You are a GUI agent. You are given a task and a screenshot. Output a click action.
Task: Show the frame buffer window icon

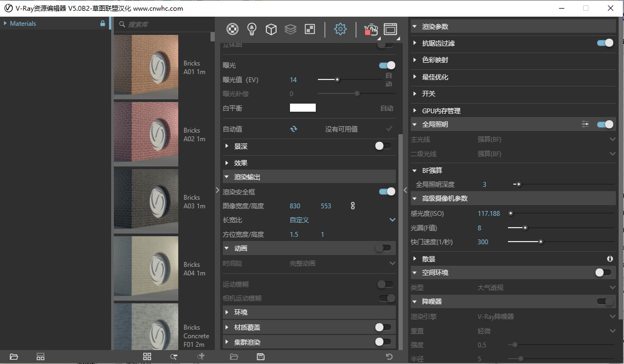pyautogui.click(x=390, y=29)
